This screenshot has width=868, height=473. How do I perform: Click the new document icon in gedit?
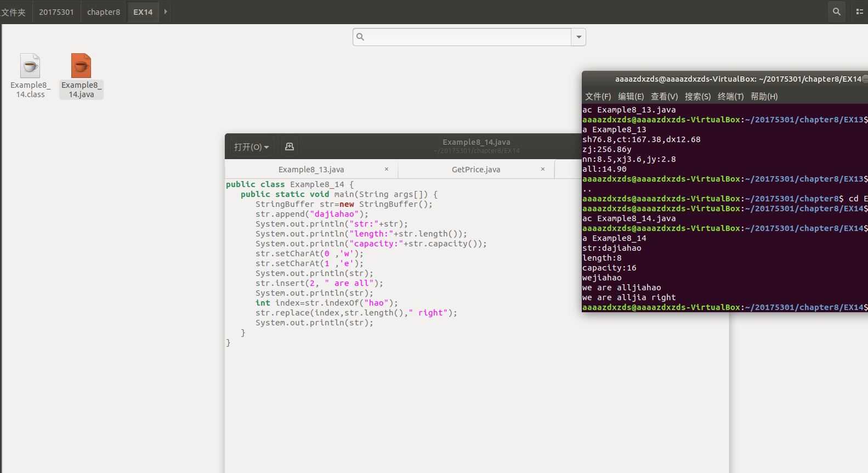tap(290, 147)
